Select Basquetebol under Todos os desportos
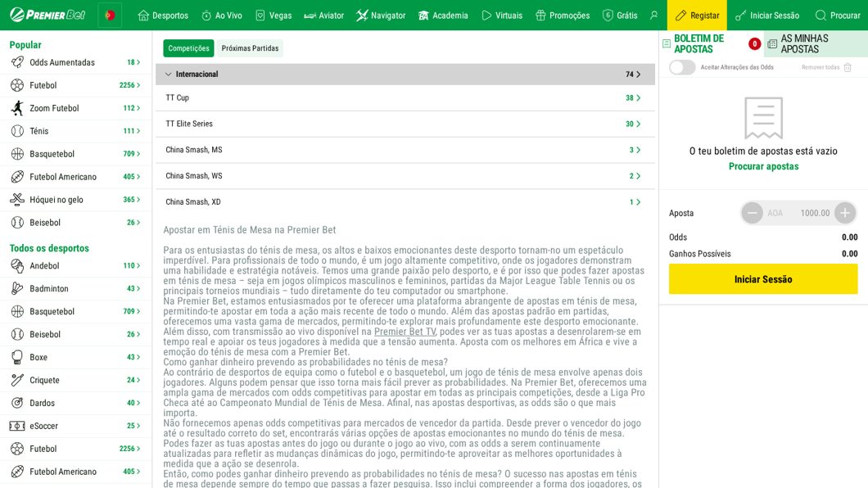 pos(75,311)
